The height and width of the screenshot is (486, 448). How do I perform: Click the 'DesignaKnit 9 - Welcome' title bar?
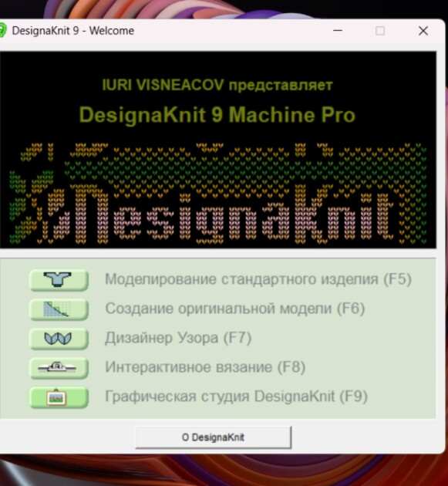(x=72, y=31)
